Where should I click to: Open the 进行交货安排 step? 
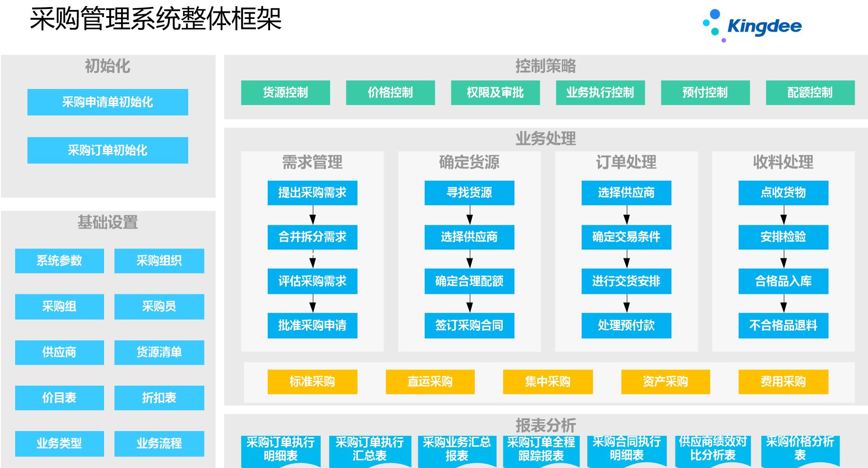(x=626, y=282)
